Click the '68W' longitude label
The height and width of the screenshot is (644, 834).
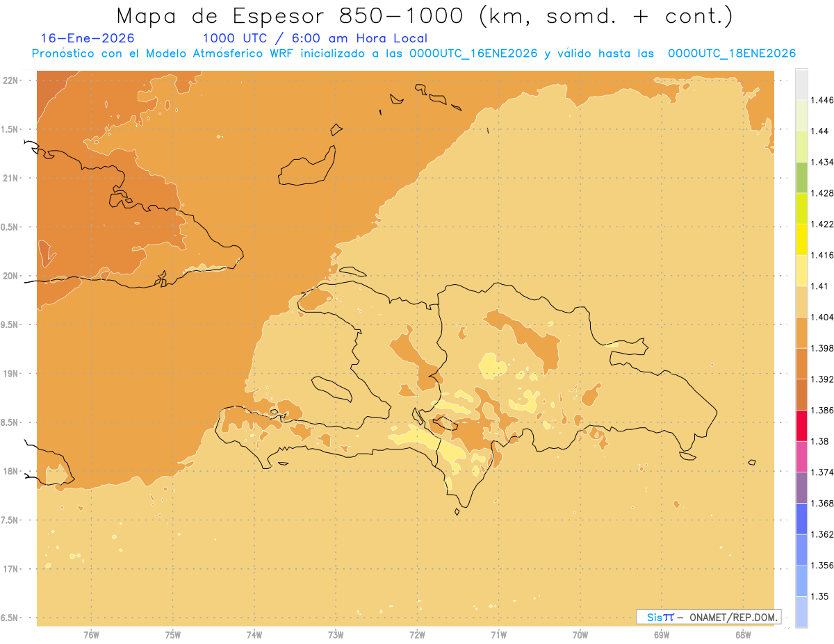coord(743,635)
